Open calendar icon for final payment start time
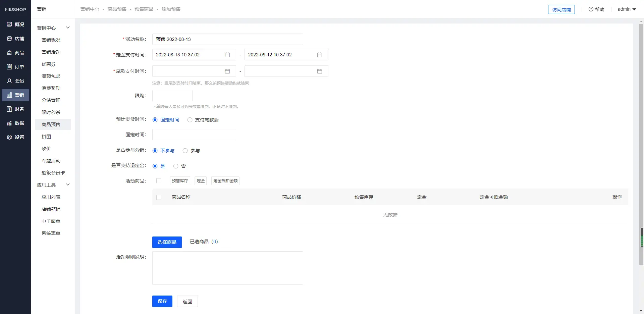The width and height of the screenshot is (644, 314). click(227, 71)
